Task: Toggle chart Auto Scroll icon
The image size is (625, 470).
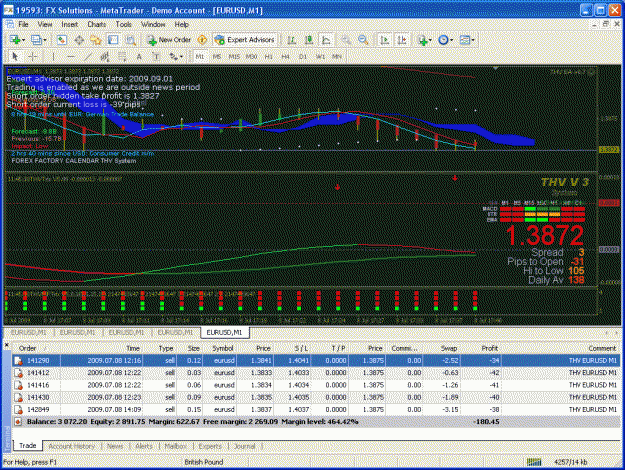Action: tap(385, 40)
